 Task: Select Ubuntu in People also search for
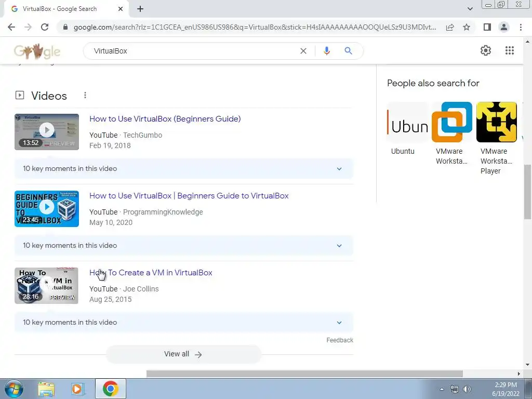(407, 129)
